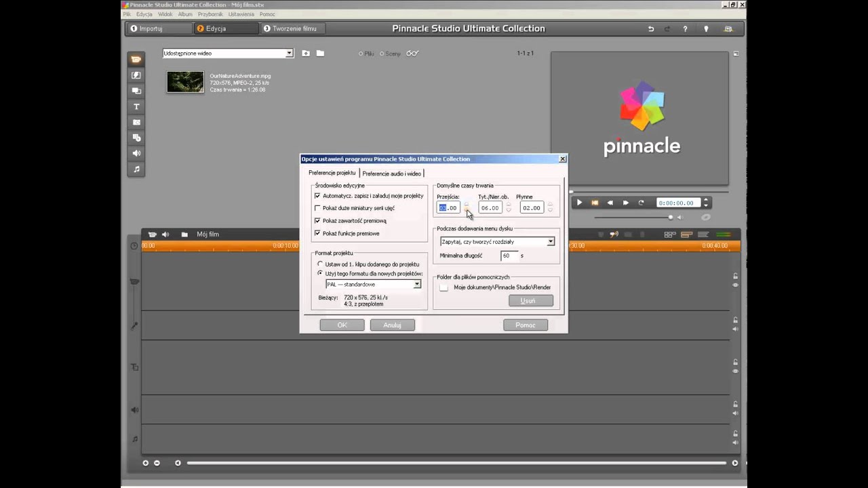The width and height of the screenshot is (868, 488).
Task: Switch to storyboard view icon
Action: coord(670,235)
